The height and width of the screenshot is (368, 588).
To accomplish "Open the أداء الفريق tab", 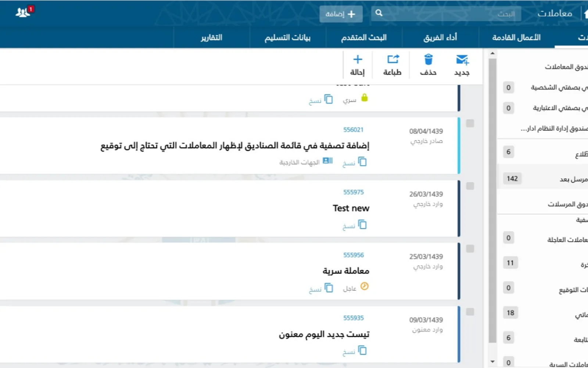I will (x=440, y=38).
